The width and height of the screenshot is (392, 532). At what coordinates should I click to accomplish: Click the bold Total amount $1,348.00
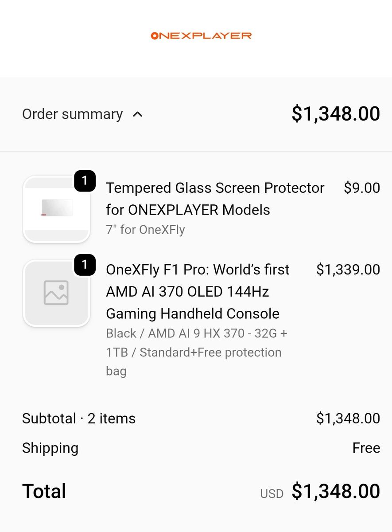click(x=335, y=491)
